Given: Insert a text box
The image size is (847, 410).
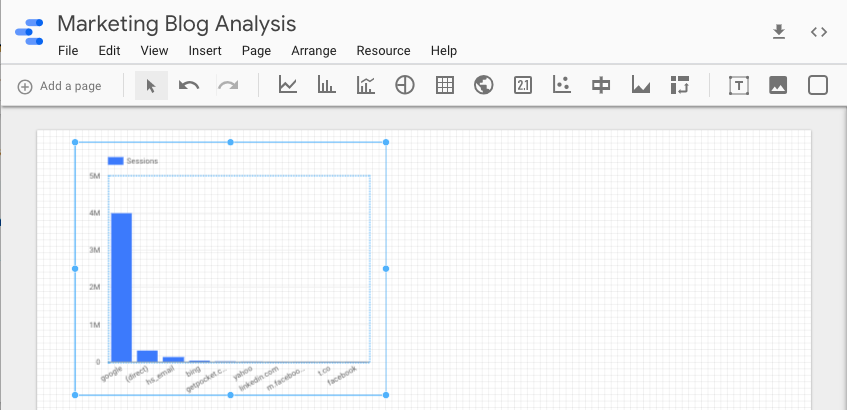Looking at the screenshot, I should (738, 86).
